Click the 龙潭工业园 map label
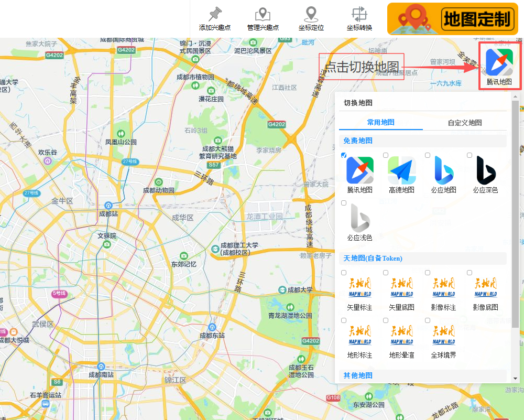Screen dimensions: 524x420 264,217
